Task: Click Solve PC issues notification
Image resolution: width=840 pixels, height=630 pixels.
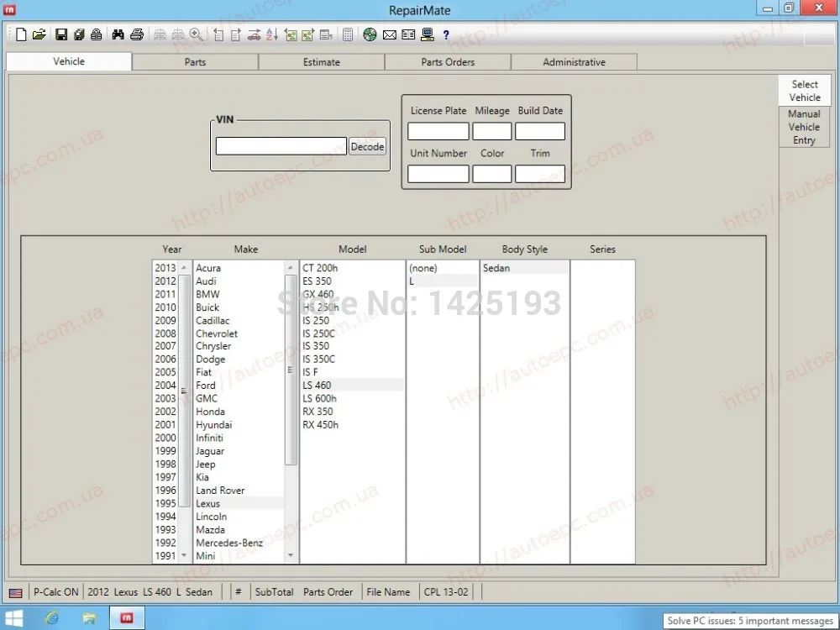Action: (750, 621)
